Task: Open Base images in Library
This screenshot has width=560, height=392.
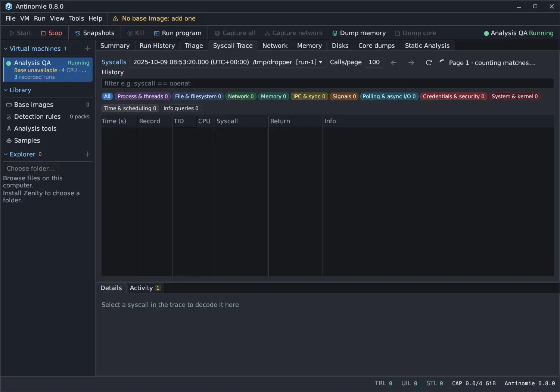Action: pyautogui.click(x=48, y=105)
